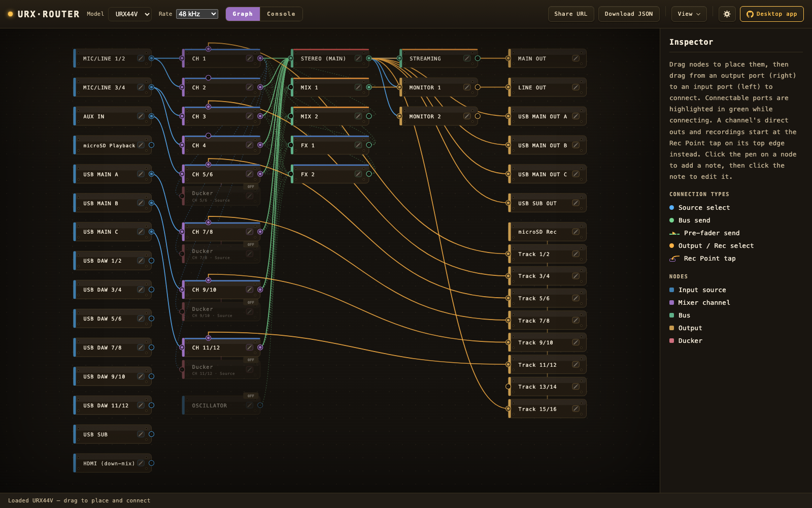This screenshot has height=508, width=812.
Task: Add a note to CH 1 channel
Action: pos(249,58)
